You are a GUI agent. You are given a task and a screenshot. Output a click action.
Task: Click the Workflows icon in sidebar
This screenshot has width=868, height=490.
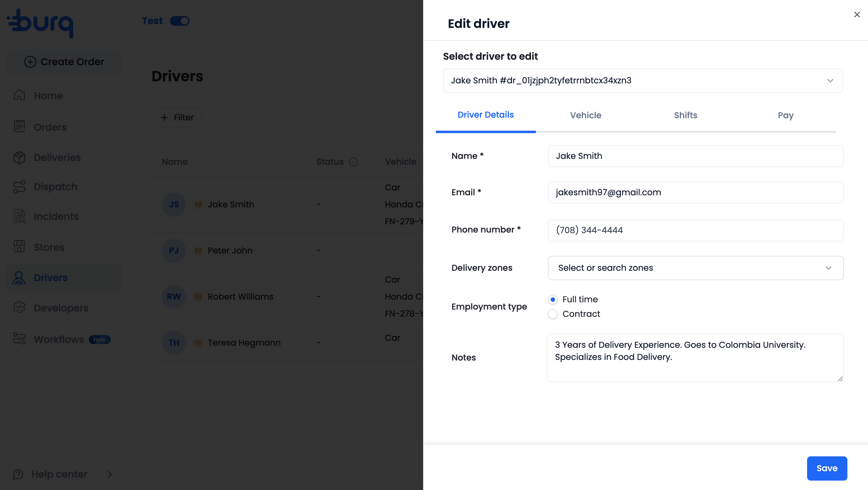[x=19, y=339]
